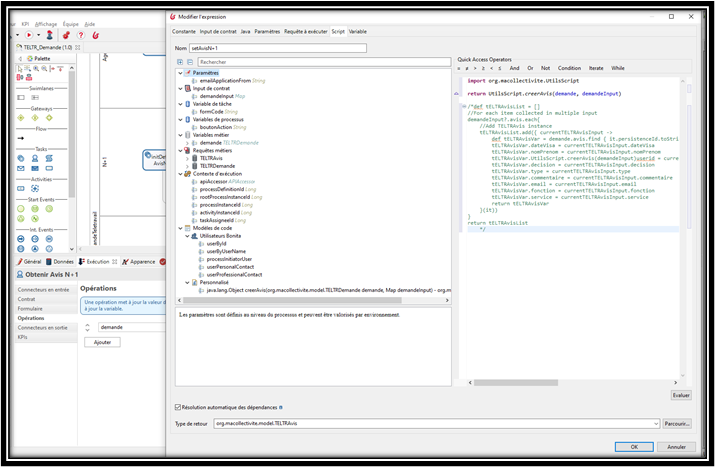Insert the Condition quick access operator

tap(569, 68)
